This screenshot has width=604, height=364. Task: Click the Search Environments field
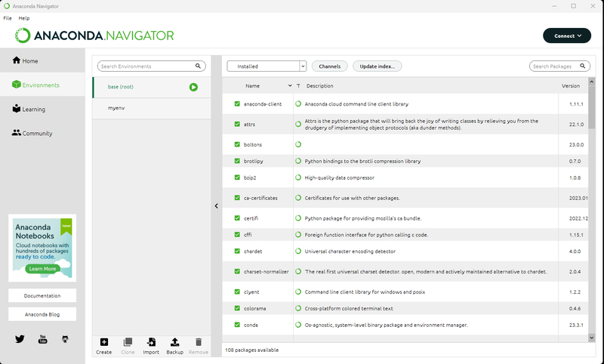(x=152, y=66)
